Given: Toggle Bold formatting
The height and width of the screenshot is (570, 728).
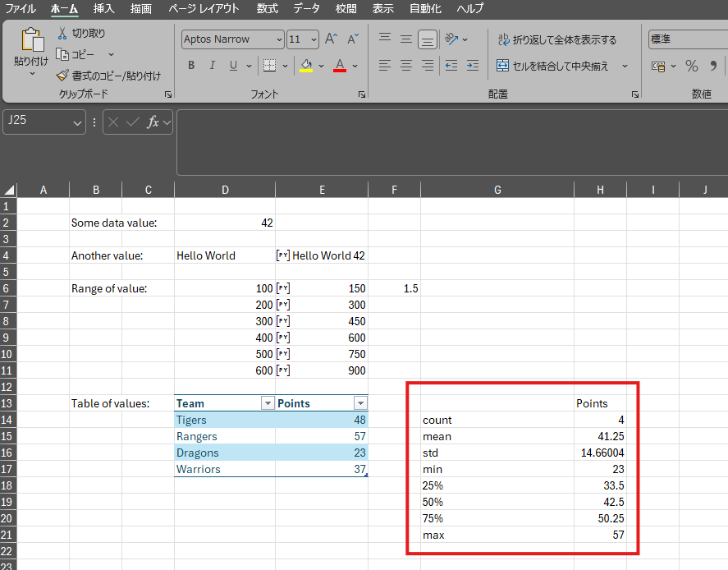Looking at the screenshot, I should tap(191, 66).
